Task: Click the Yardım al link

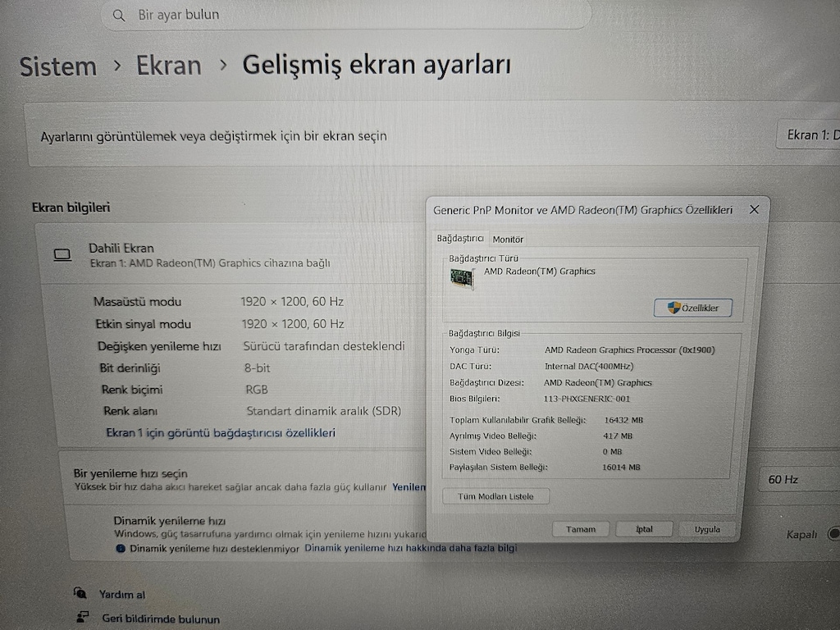Action: coord(122,595)
